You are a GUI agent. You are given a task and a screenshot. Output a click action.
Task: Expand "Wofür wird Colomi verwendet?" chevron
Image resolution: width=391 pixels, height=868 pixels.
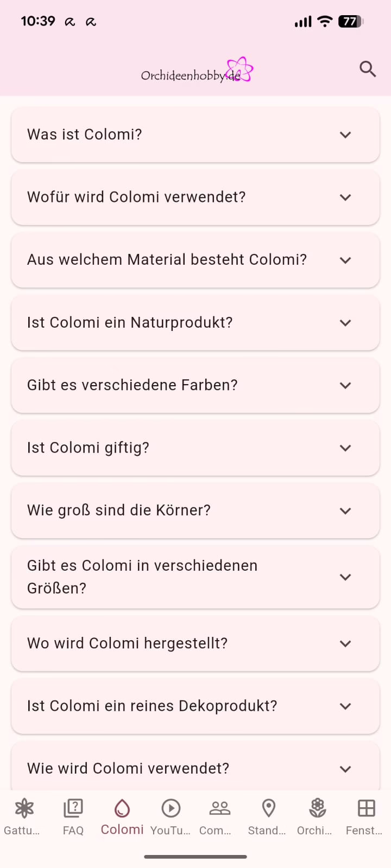[345, 197]
